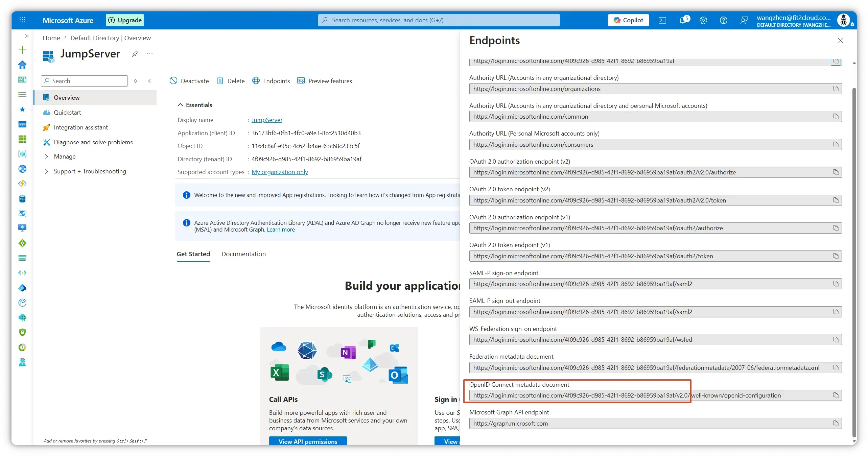
Task: Open the Azure portal menu grid icon
Action: click(22, 20)
